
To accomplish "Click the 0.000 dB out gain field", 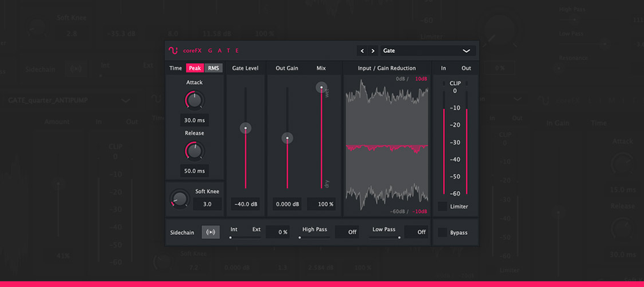I will click(x=287, y=204).
